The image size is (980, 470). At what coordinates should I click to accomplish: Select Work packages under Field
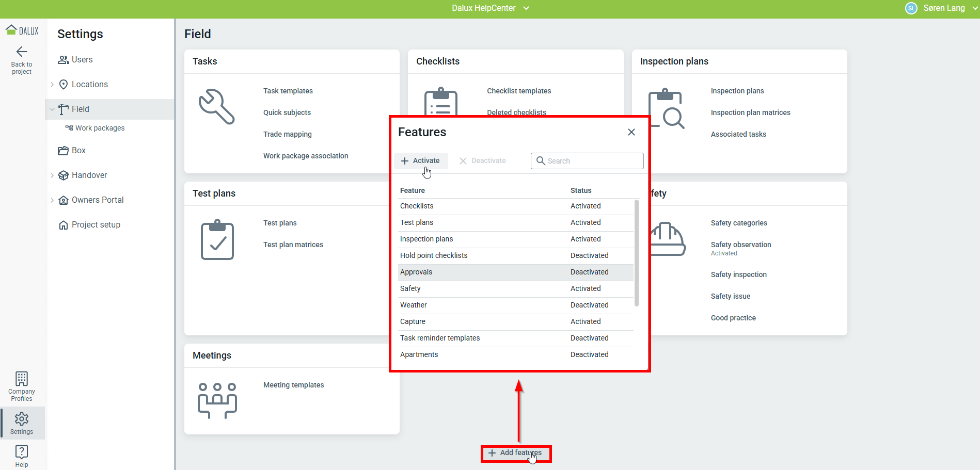pos(100,128)
